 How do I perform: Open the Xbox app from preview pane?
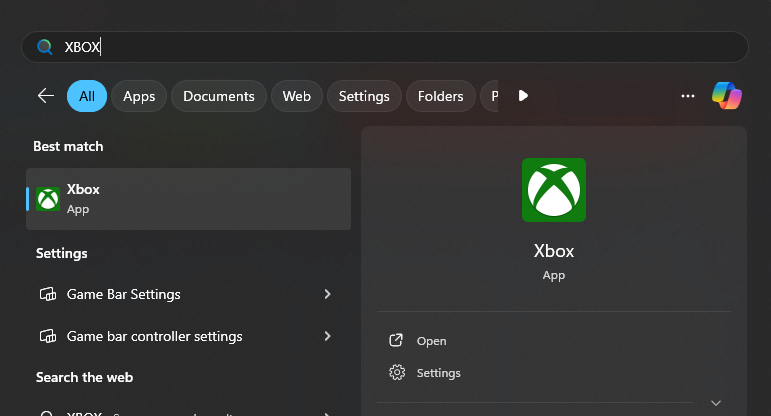click(x=431, y=341)
